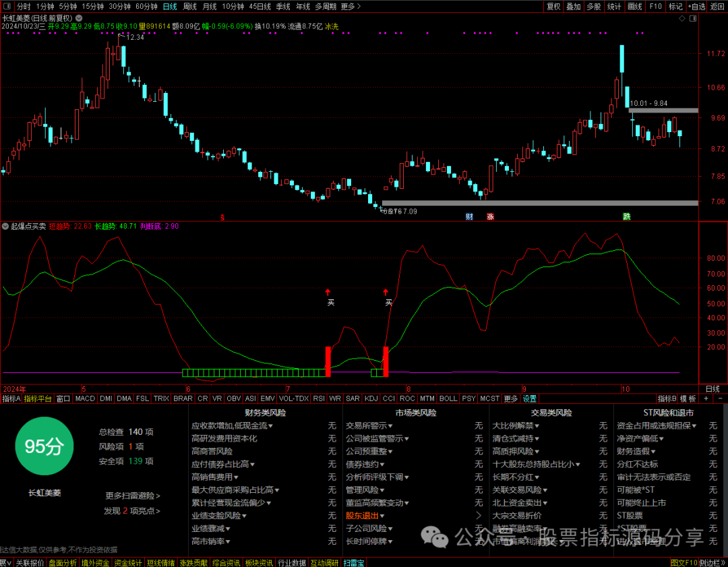Viewport: 728px width, 567px height.
Task: Click the green 95分 score circle
Action: pos(44,446)
